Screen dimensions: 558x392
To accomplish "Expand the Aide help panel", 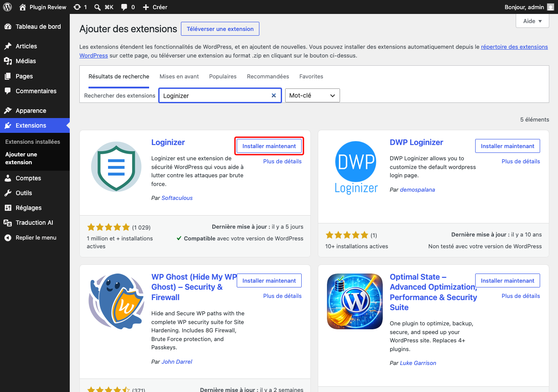I will (532, 21).
